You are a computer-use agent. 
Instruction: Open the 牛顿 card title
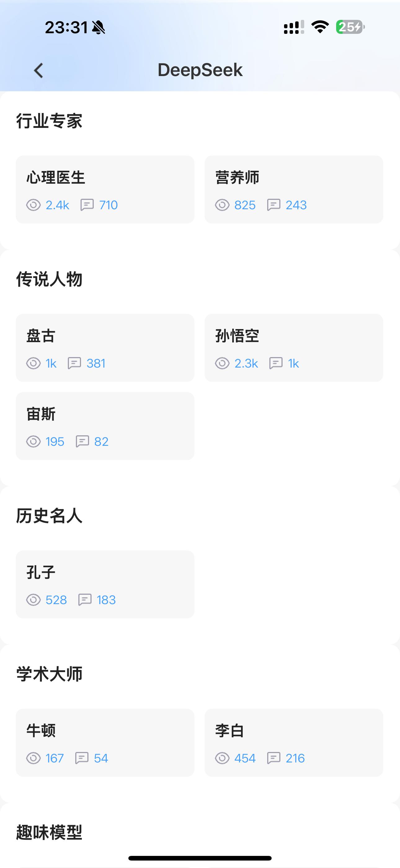coord(41,731)
